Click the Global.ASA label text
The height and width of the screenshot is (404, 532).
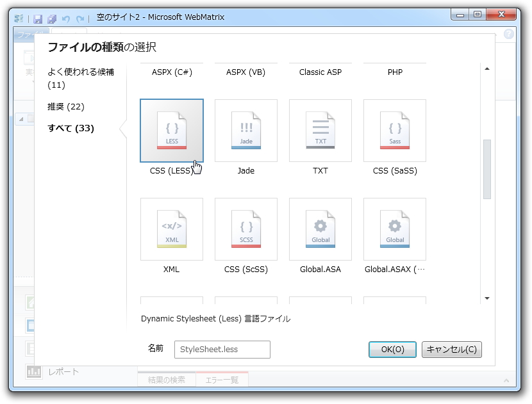320,270
